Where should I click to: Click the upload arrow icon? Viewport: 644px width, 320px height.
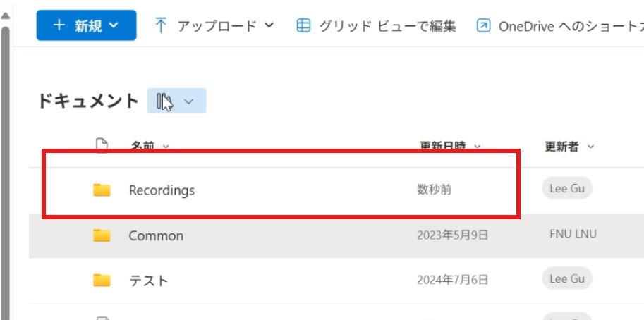[161, 26]
